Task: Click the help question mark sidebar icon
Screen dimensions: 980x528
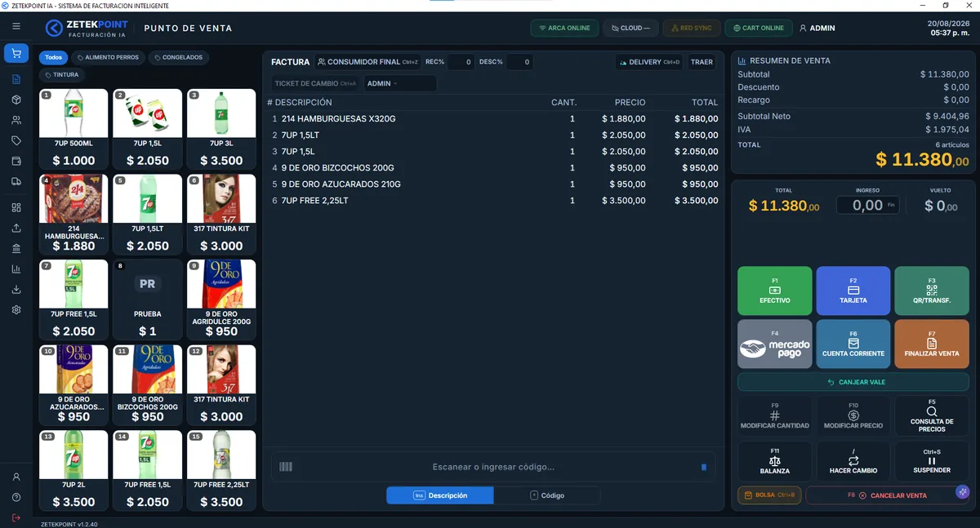Action: (x=16, y=497)
